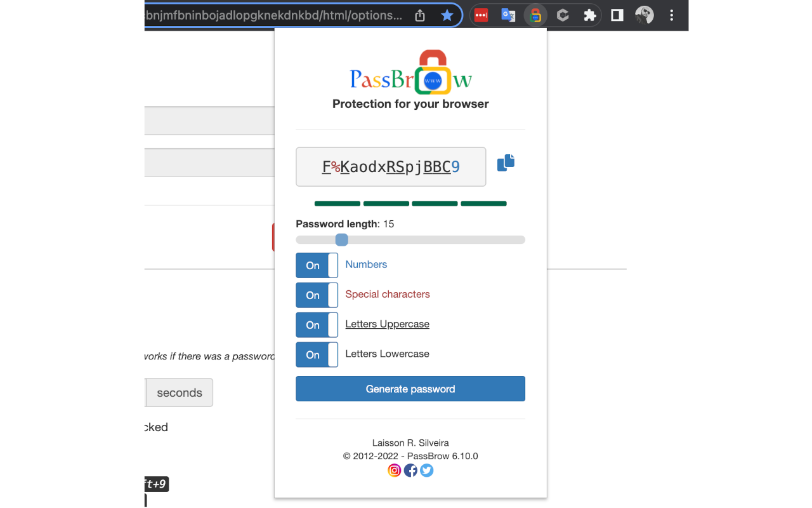Turn off the Numbers toggle

pyautogui.click(x=317, y=265)
